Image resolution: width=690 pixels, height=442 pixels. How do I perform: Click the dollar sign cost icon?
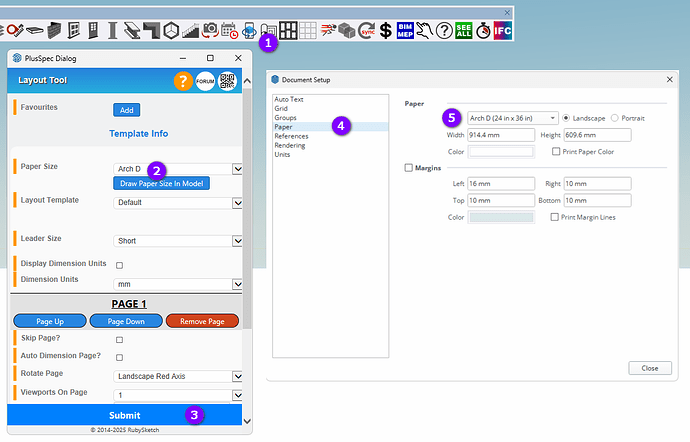click(385, 30)
